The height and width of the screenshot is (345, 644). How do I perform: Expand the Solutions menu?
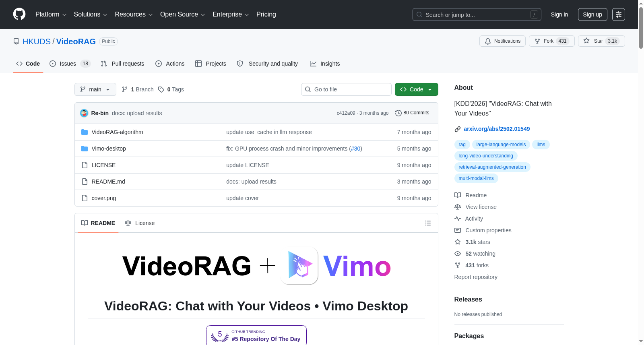click(x=91, y=14)
